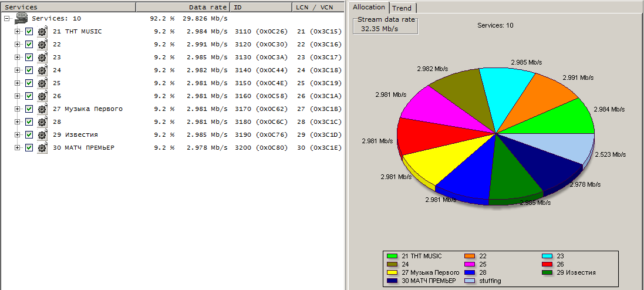
Task: Sort by the Data rate column header
Action: 183,7
